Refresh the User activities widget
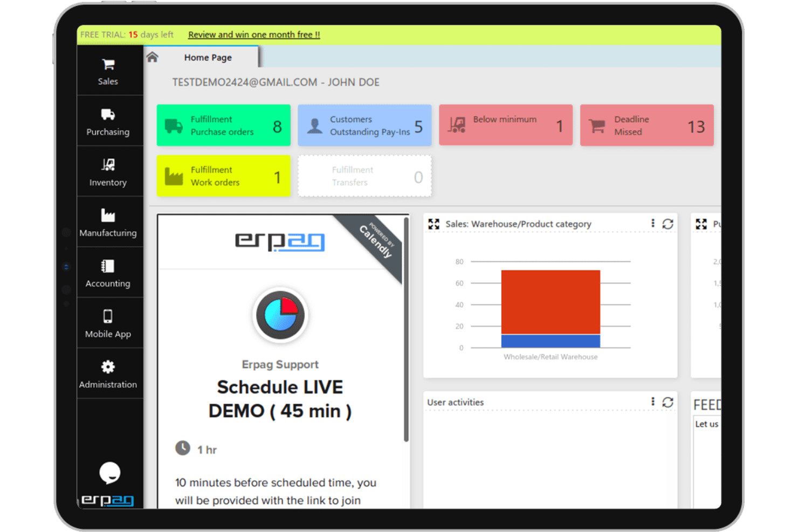The width and height of the screenshot is (798, 532). (x=668, y=402)
